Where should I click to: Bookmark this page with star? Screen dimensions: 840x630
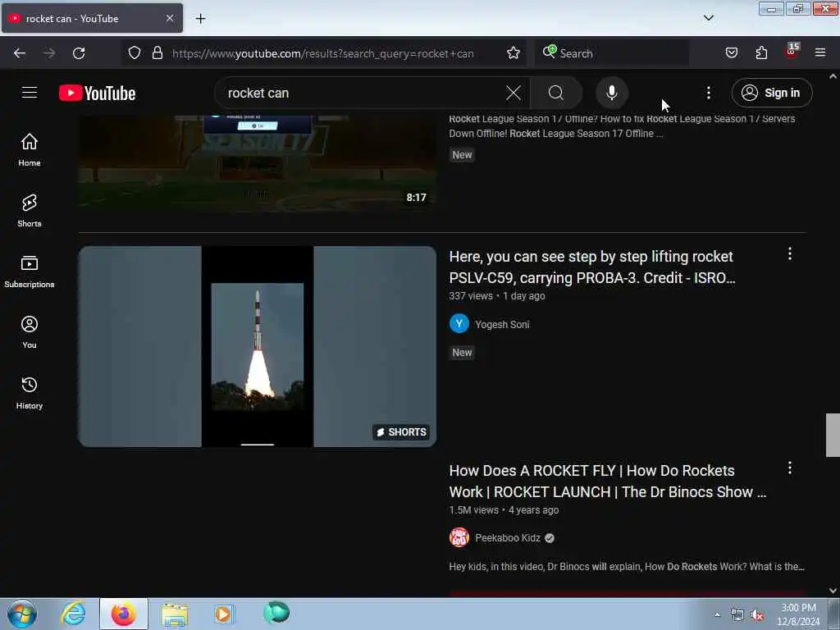(514, 53)
